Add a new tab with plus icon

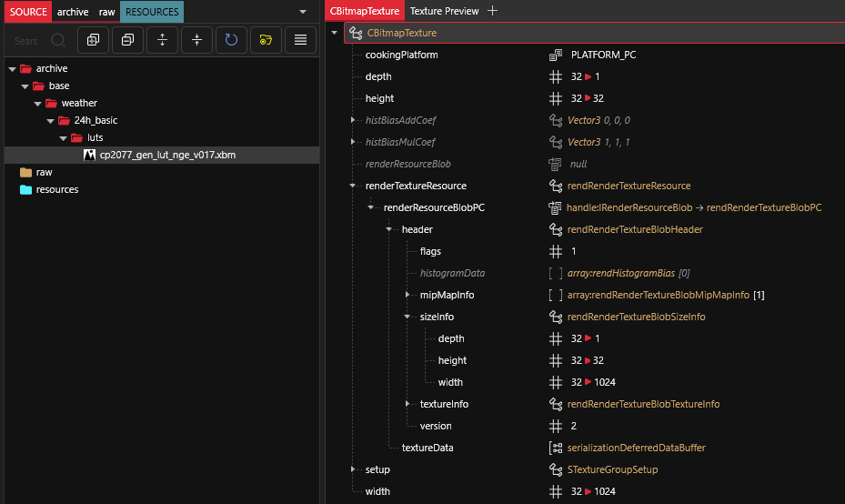(x=493, y=11)
